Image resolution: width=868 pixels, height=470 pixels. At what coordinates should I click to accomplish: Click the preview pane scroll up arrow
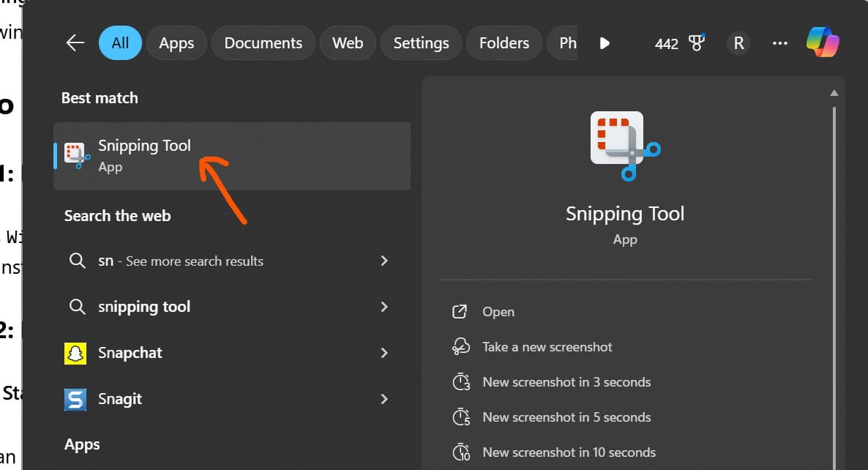pos(834,93)
